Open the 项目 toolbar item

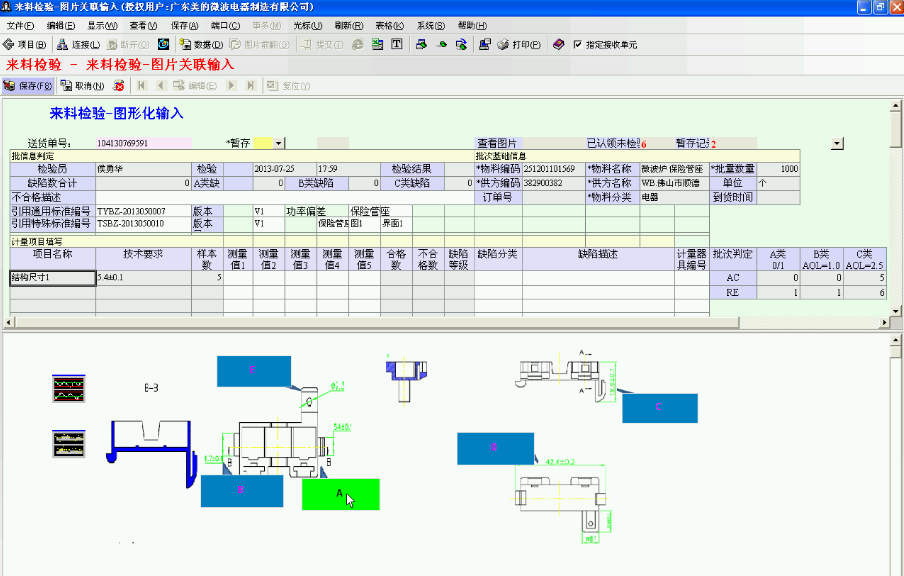(26, 45)
